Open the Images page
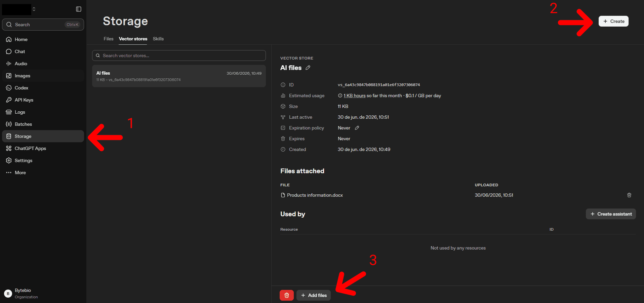 pyautogui.click(x=43, y=76)
